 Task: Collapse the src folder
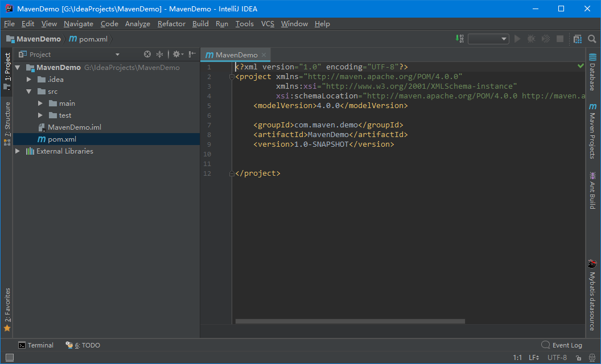click(29, 91)
